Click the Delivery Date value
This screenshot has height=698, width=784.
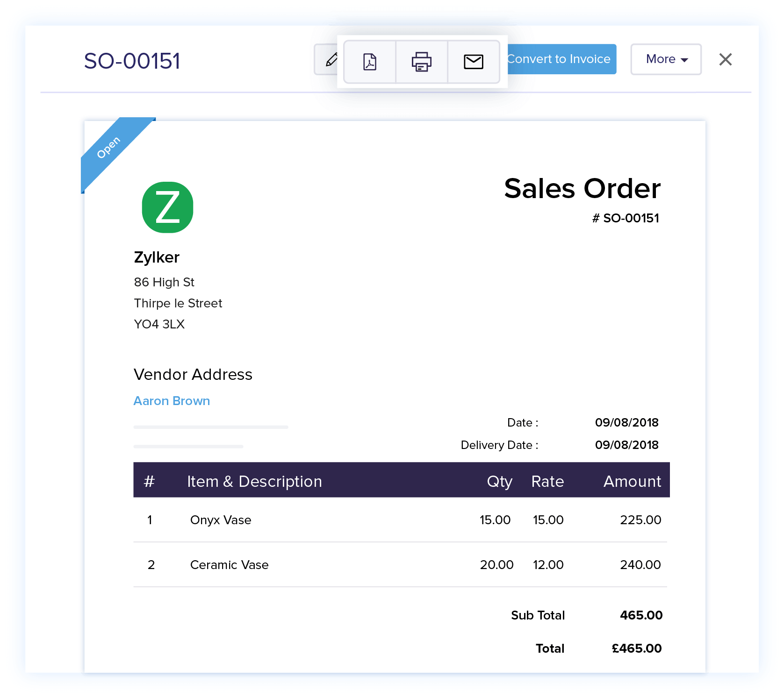coord(626,445)
